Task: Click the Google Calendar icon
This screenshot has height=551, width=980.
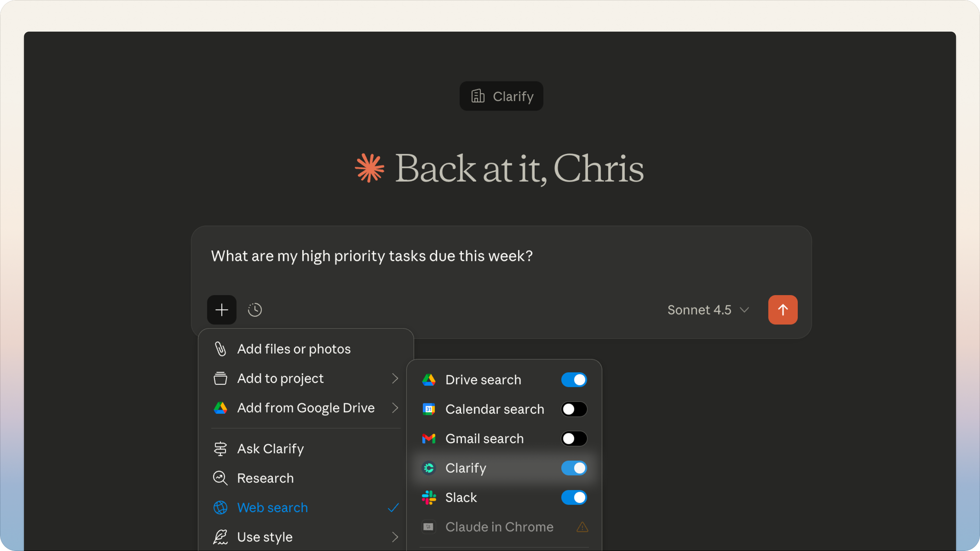Action: pyautogui.click(x=429, y=409)
